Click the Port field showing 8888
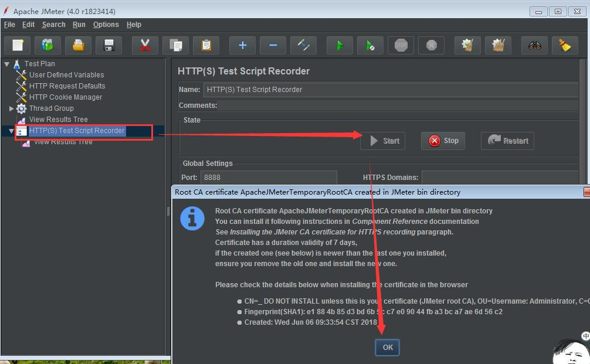590x364 pixels. pos(269,178)
